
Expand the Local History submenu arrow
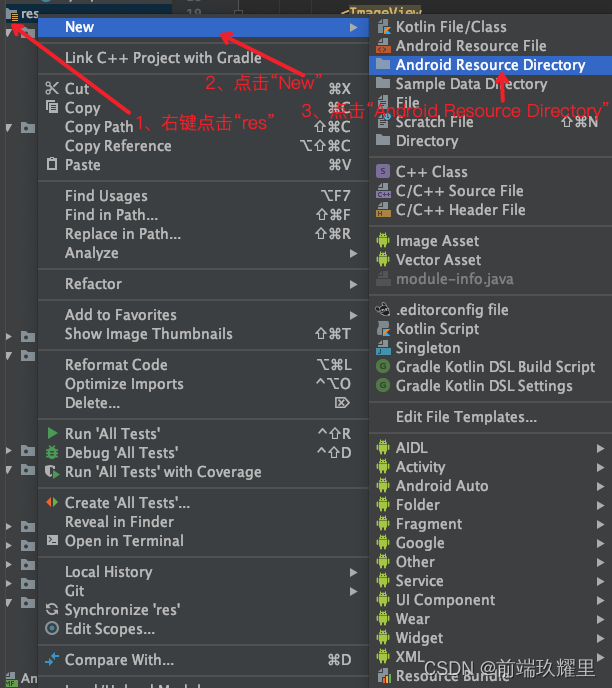(x=353, y=572)
